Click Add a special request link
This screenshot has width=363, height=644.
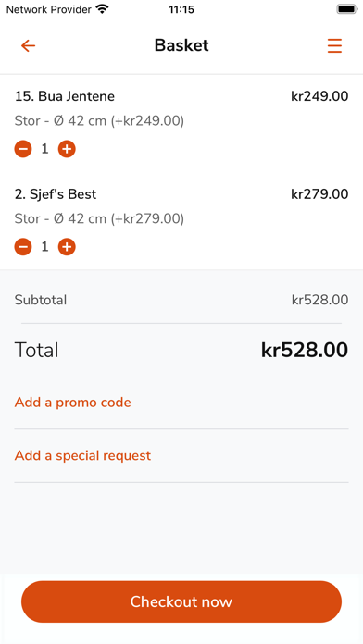(x=82, y=455)
